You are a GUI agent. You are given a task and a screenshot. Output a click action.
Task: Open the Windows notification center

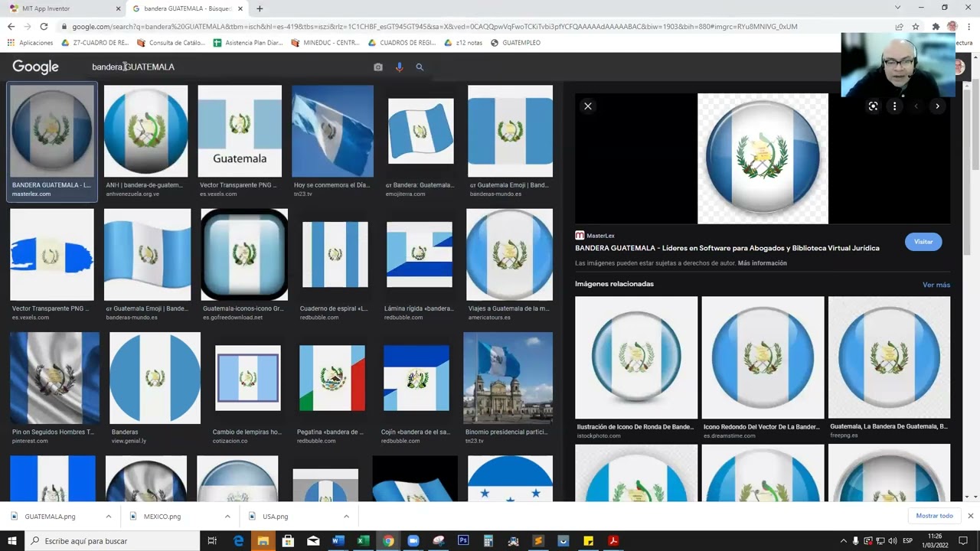[x=962, y=541]
